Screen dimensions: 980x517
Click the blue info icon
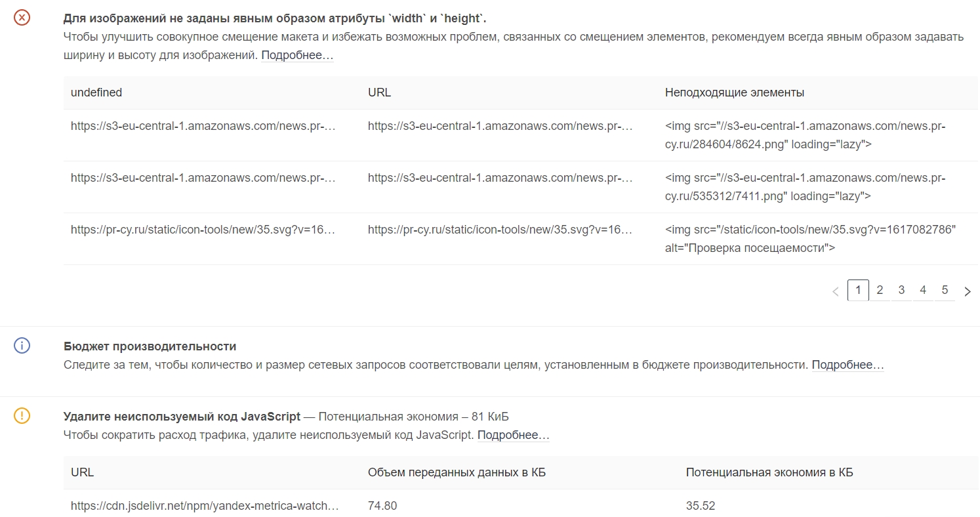(x=22, y=346)
